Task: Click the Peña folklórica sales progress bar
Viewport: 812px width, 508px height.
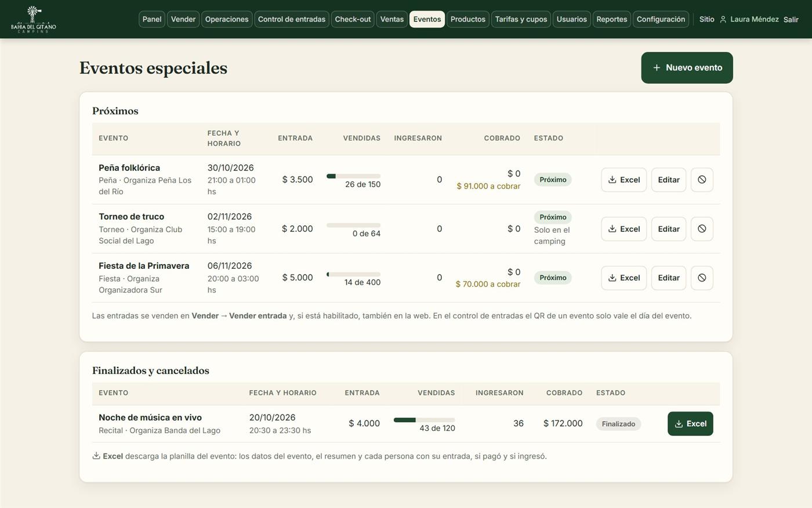Action: (354, 176)
